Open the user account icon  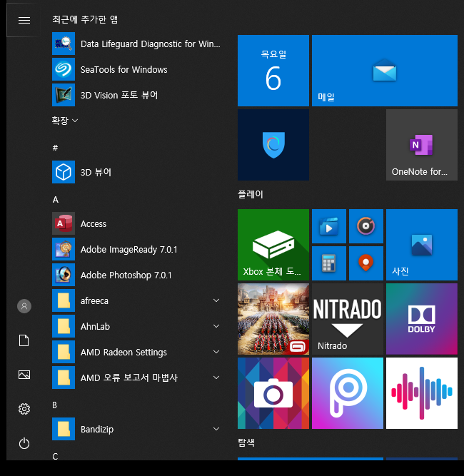click(x=24, y=306)
